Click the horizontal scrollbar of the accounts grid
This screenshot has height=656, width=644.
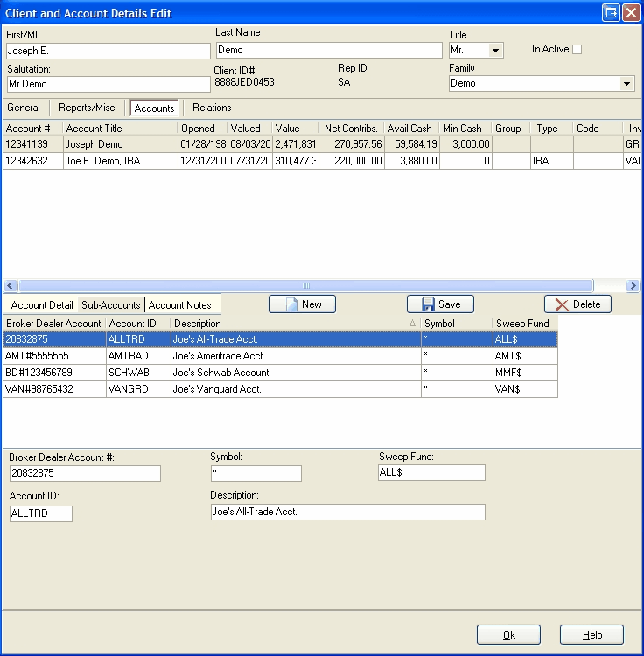306,286
